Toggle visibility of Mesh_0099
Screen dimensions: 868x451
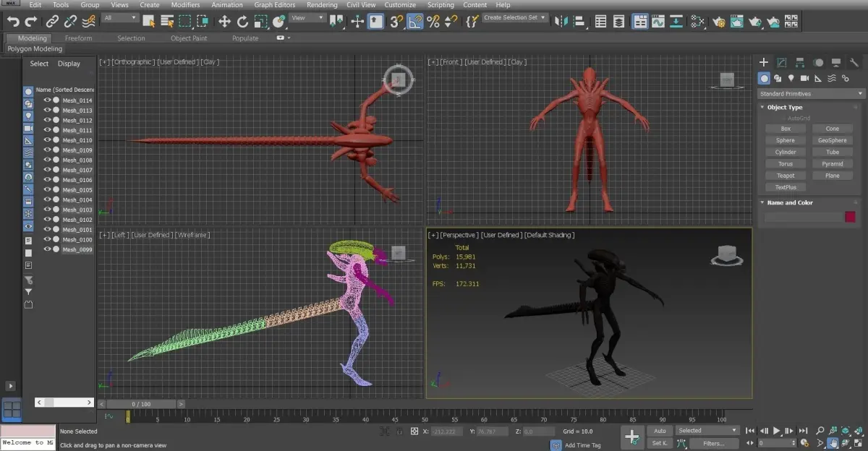(x=48, y=249)
